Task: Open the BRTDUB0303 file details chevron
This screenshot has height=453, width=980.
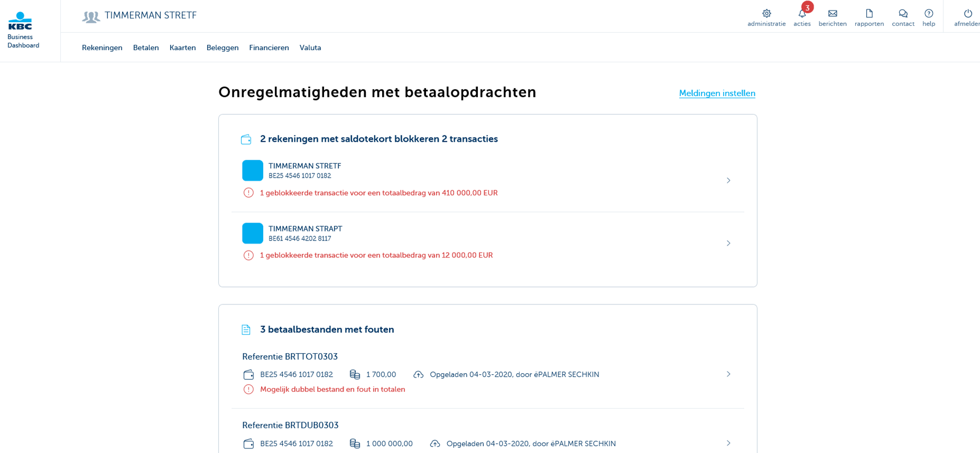Action: (728, 443)
